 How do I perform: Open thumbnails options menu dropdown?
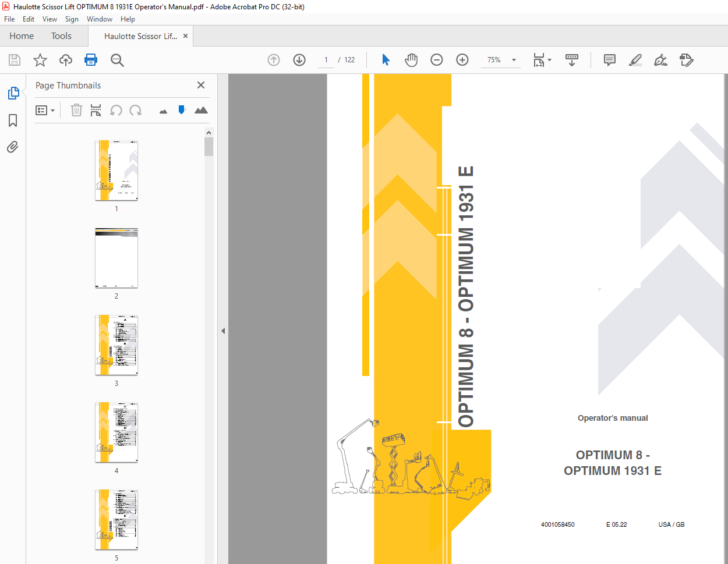45,110
